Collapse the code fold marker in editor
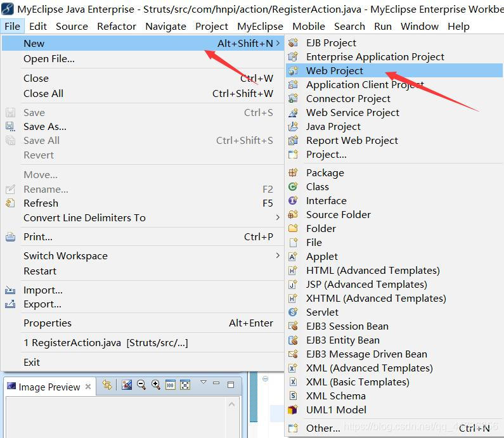 pyautogui.click(x=266, y=379)
